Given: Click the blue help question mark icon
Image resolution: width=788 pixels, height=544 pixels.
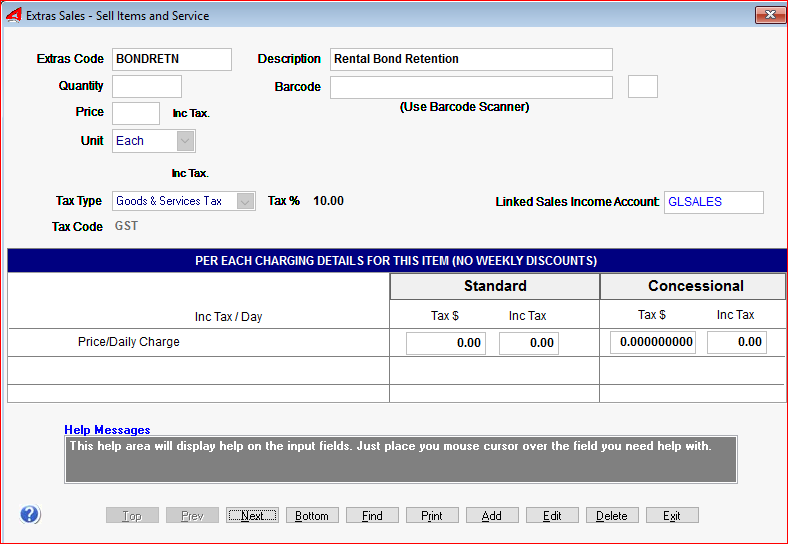Looking at the screenshot, I should [x=30, y=514].
